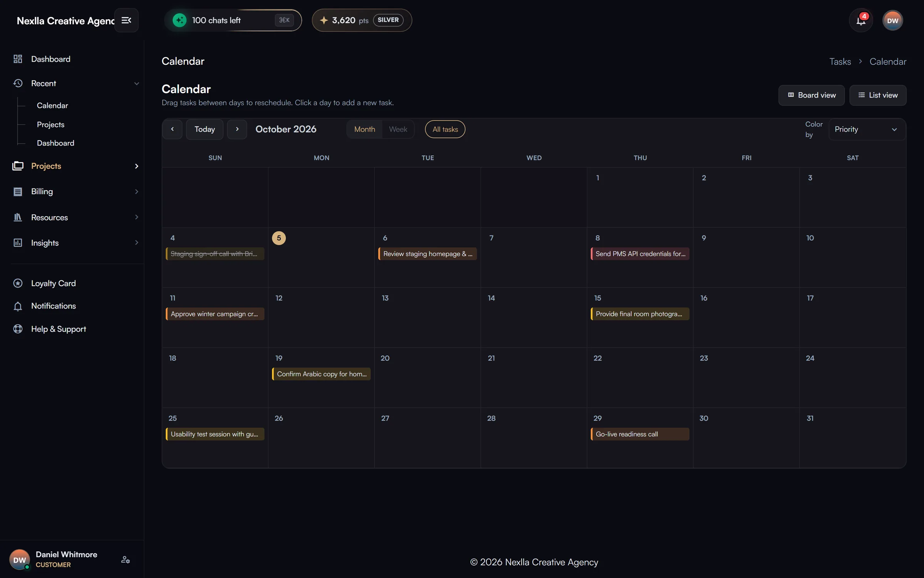Open the Send PMS API credentials task
This screenshot has height=578, width=924.
coord(640,254)
